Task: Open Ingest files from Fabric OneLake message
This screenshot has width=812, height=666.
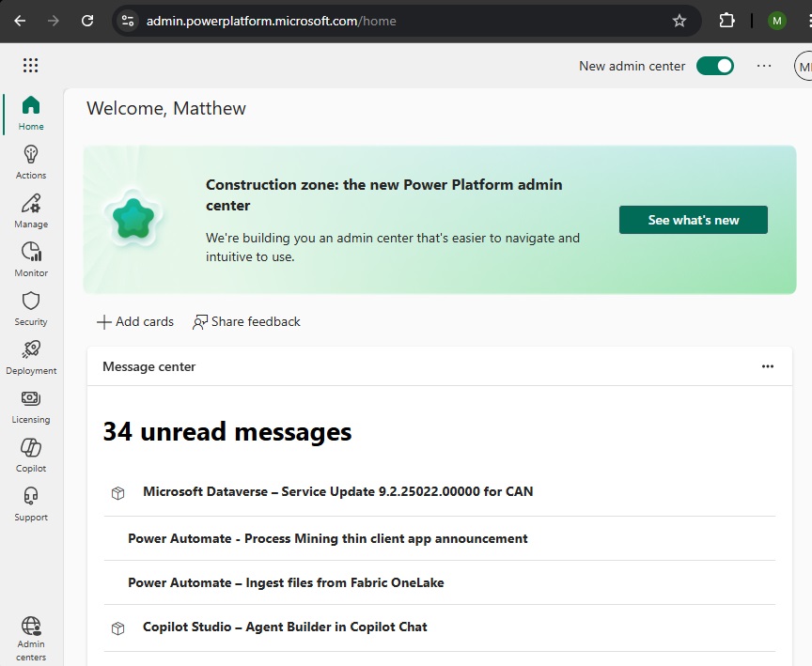Action: [286, 582]
